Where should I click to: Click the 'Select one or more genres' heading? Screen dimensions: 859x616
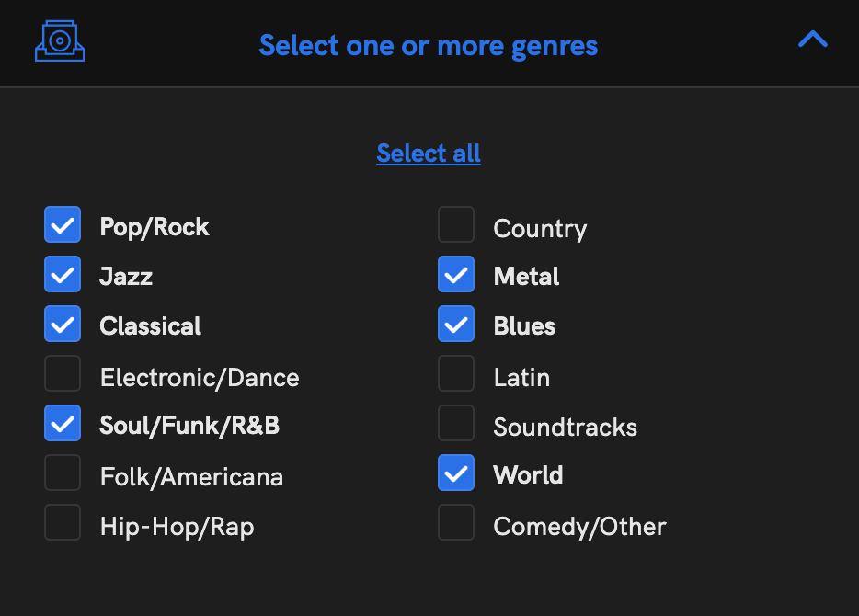coord(429,45)
